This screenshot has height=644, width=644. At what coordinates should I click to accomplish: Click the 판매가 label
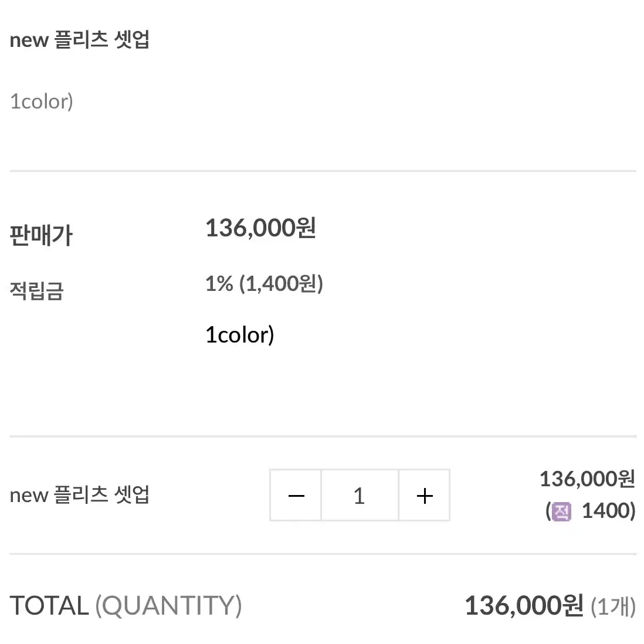(41, 235)
